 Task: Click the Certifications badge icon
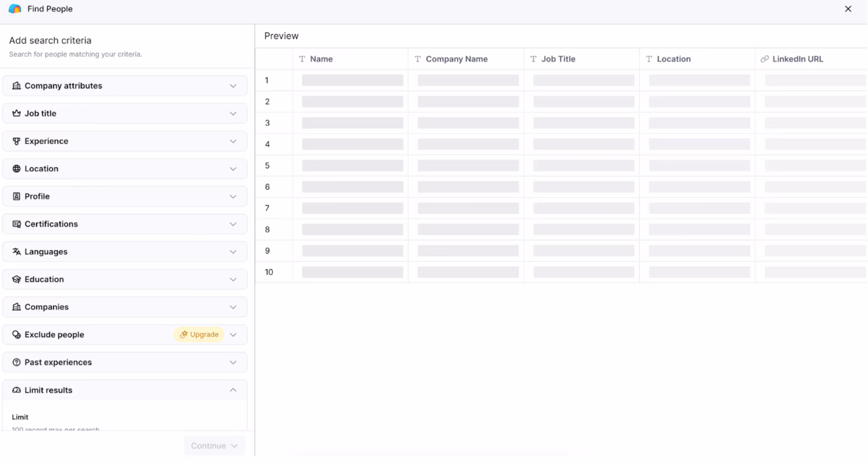16,224
